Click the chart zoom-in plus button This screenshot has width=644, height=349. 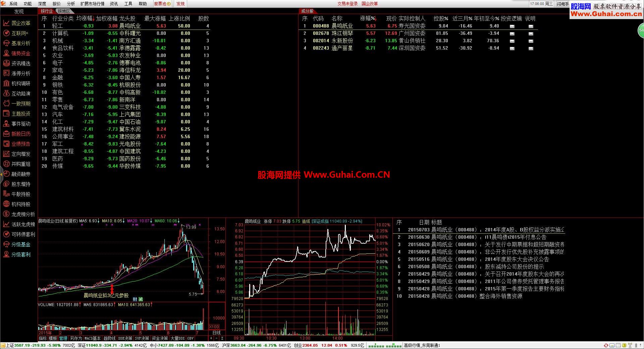[x=211, y=338]
